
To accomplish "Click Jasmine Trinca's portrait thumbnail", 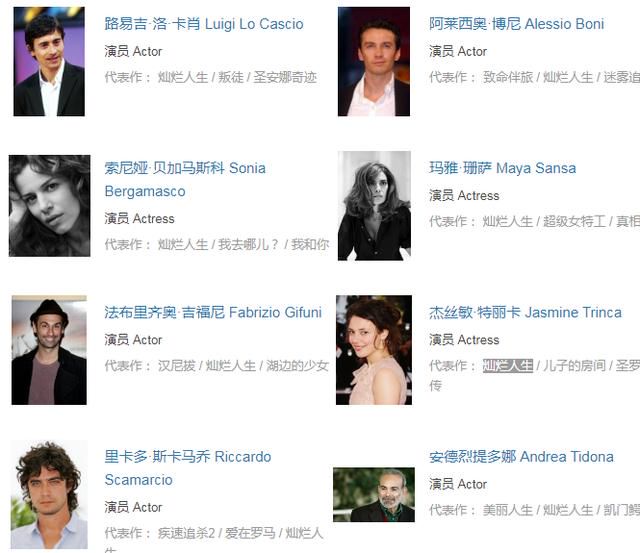I will tap(374, 350).
